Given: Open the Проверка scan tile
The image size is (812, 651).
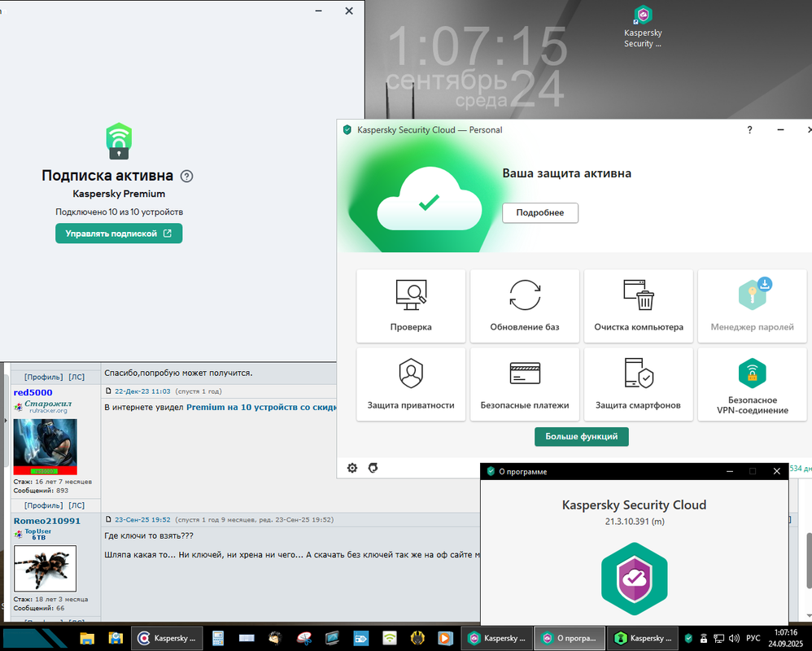Looking at the screenshot, I should click(411, 305).
